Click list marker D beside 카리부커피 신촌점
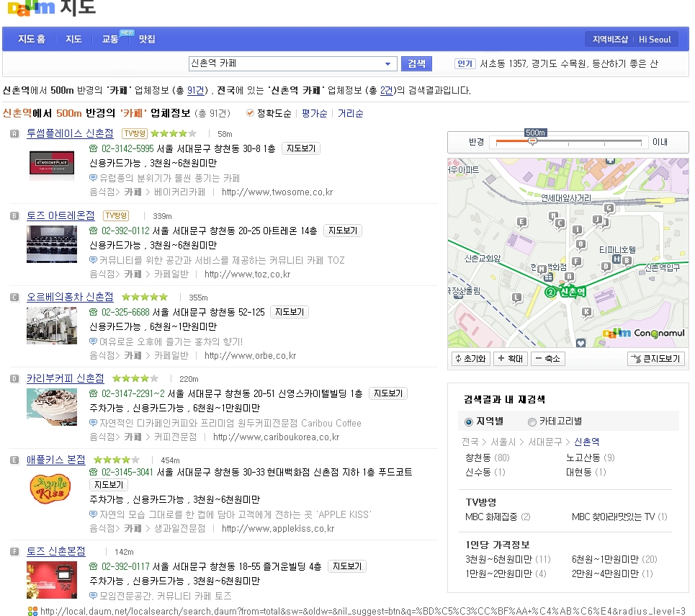Screen dimensions: 695x616 (14, 379)
